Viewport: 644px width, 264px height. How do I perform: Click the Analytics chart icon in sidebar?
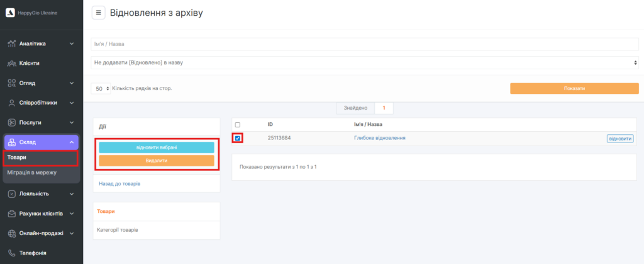[12, 44]
